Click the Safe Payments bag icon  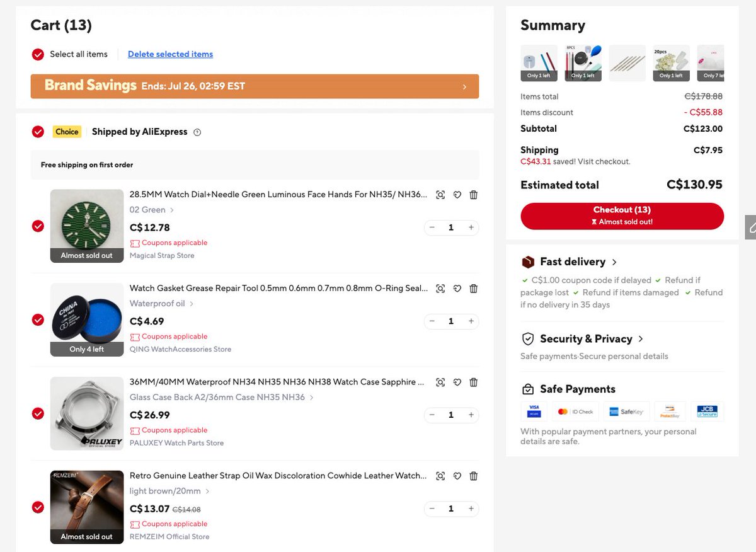(528, 389)
